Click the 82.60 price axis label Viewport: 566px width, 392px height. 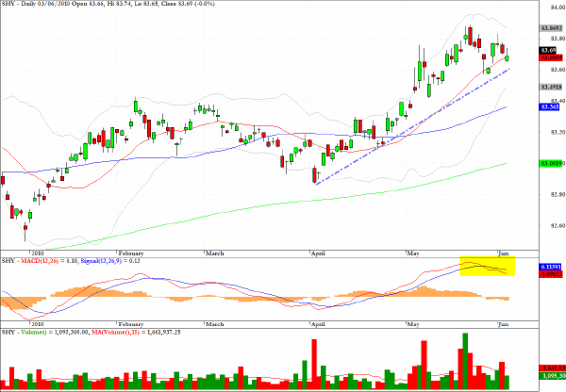pos(558,226)
